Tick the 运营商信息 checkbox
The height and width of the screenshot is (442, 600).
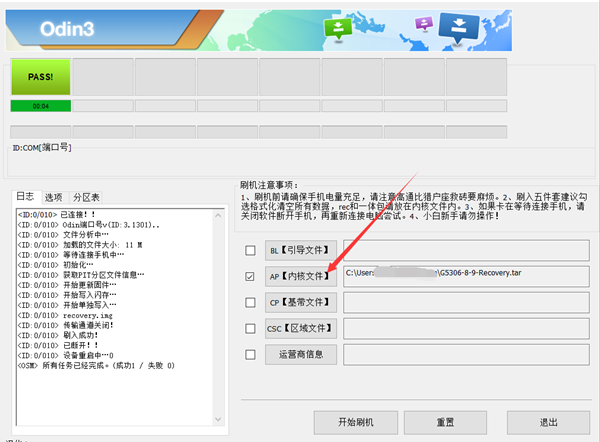click(250, 354)
